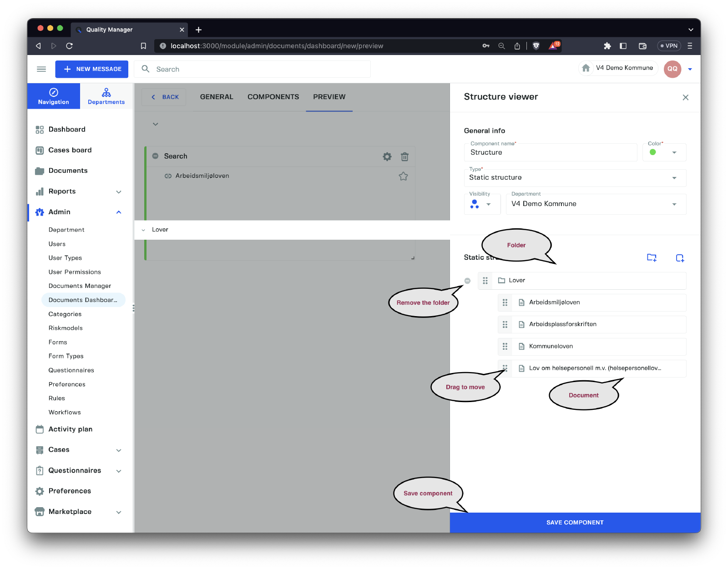Click the add folder icon
728x569 pixels.
tap(652, 257)
